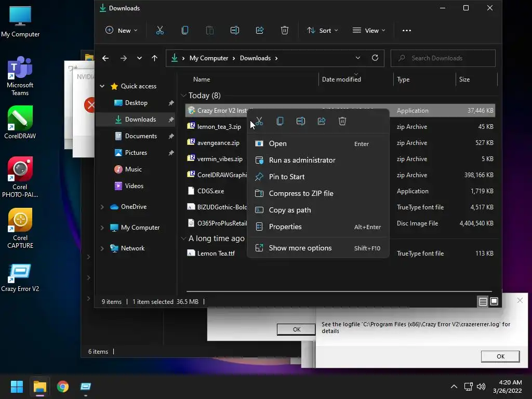Switch to details view layout icon
This screenshot has width=532, height=399.
483,301
